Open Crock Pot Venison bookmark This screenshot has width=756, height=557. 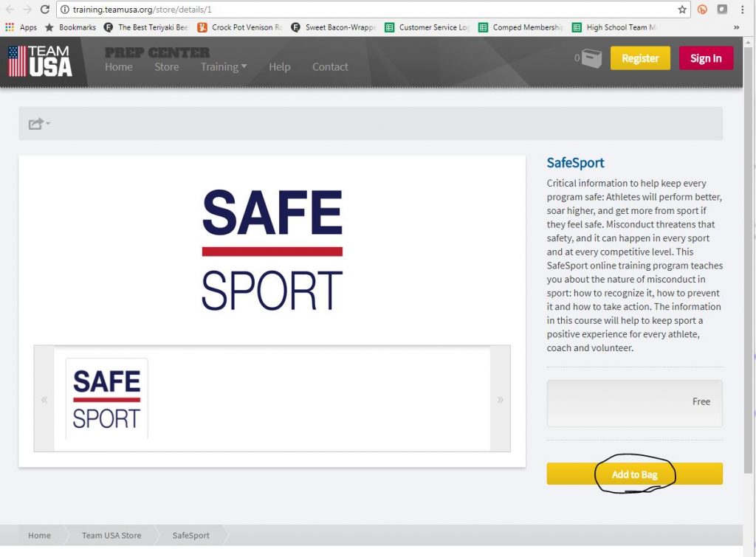(241, 27)
